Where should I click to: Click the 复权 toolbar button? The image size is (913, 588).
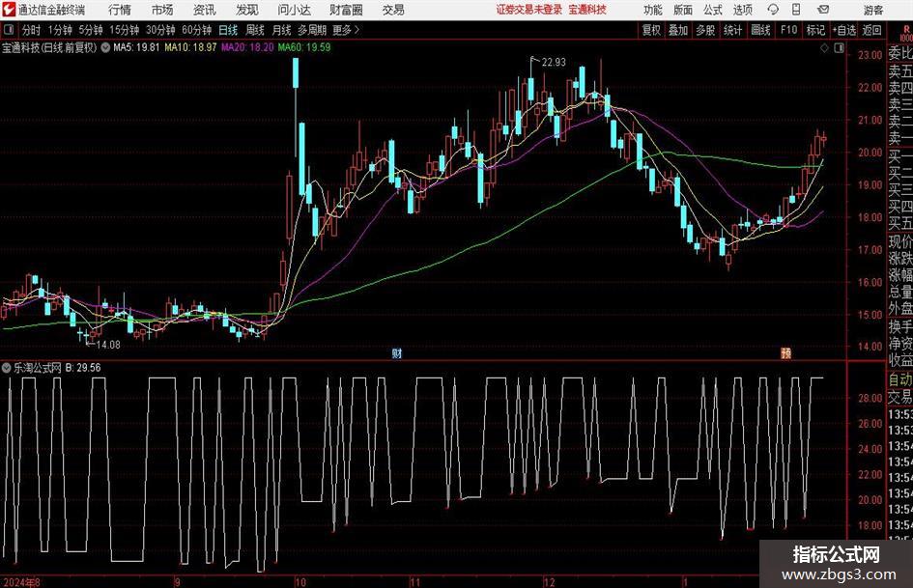coord(651,30)
